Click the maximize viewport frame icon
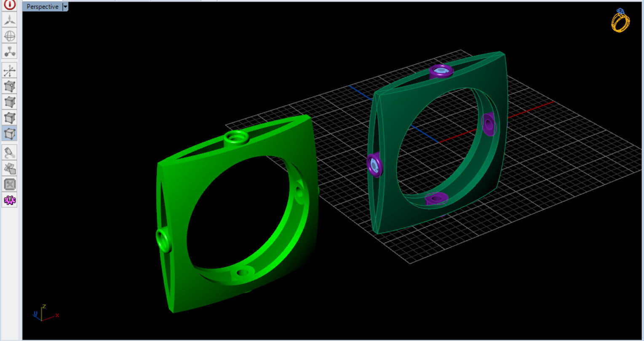 10,184
